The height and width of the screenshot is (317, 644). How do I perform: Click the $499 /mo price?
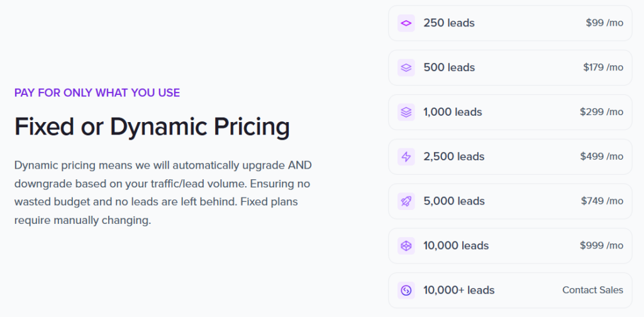coord(602,157)
